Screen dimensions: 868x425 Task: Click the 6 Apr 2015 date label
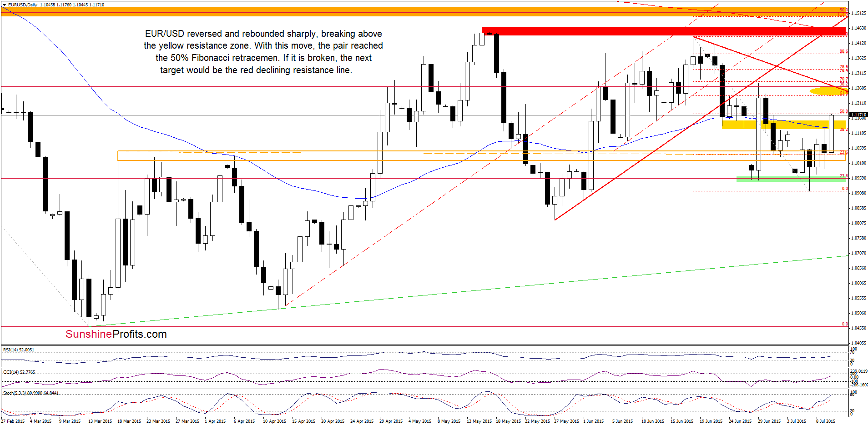[x=245, y=421]
